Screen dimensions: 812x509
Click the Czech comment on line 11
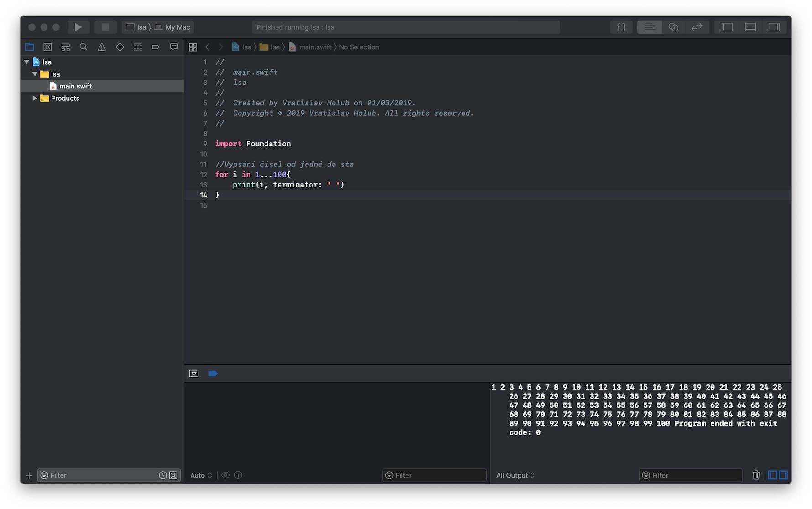[x=284, y=164]
